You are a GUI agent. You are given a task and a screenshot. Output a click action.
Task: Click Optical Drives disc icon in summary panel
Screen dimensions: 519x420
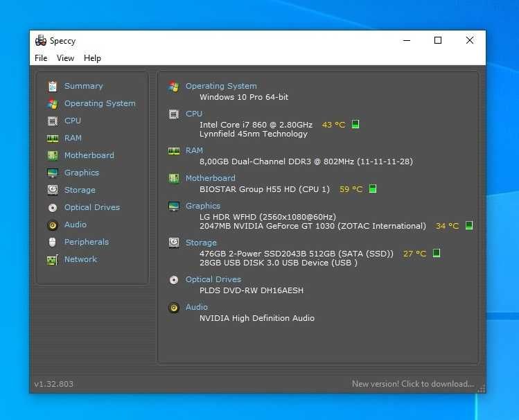(174, 280)
